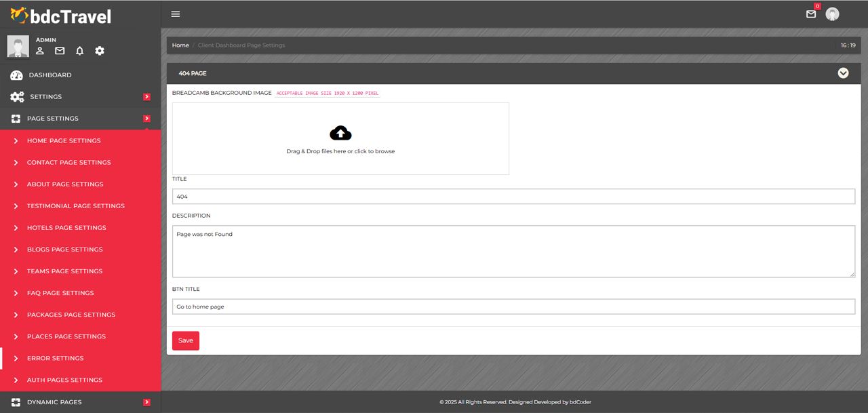Expand the Dynamic Pages menu arrow
The width and height of the screenshot is (868, 413).
click(x=146, y=402)
